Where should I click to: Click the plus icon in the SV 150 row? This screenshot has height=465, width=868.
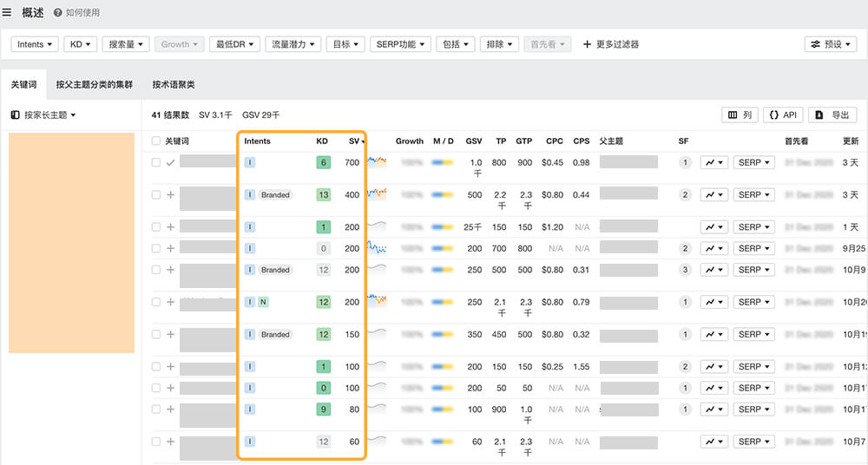pos(170,334)
